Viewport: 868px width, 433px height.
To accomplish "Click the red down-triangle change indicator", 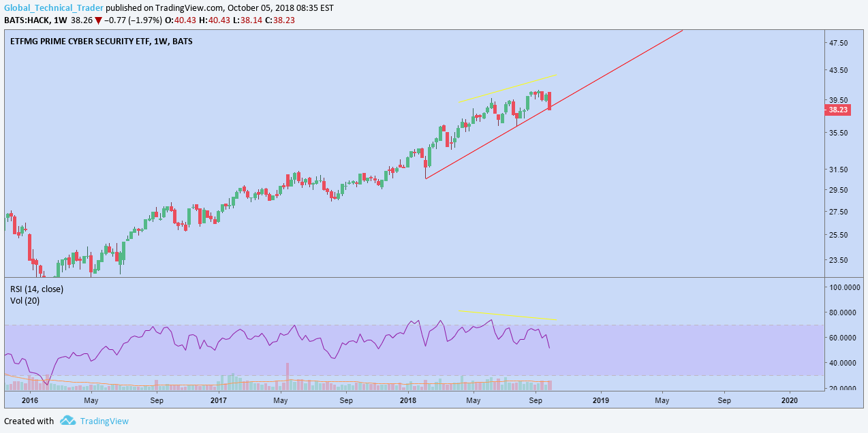I will tap(98, 20).
